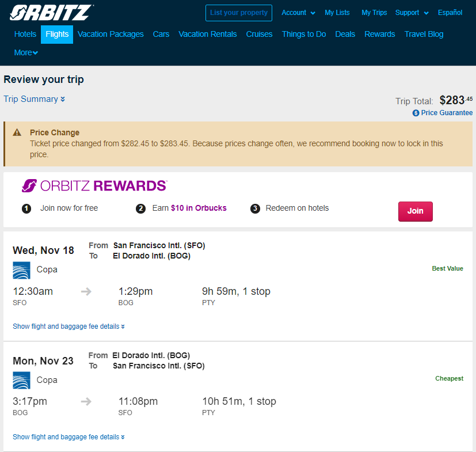
Task: Open the Support dropdown menu
Action: [412, 13]
